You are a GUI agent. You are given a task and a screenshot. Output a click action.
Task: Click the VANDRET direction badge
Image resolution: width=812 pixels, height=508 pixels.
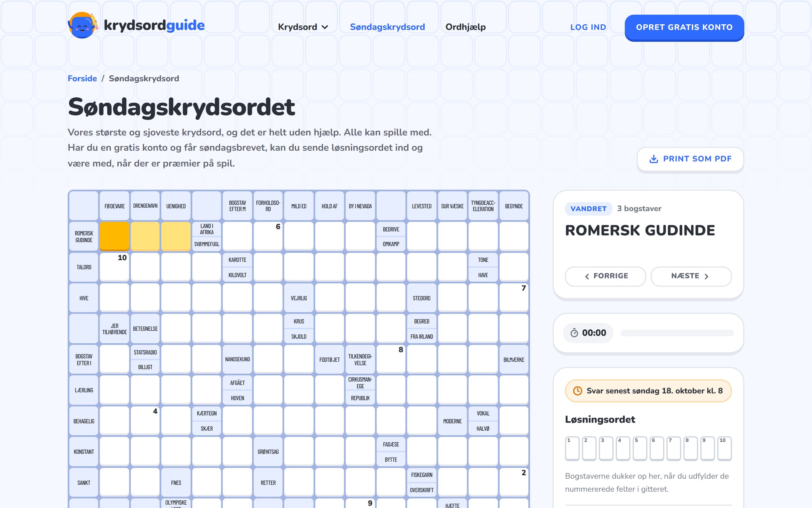coord(588,209)
